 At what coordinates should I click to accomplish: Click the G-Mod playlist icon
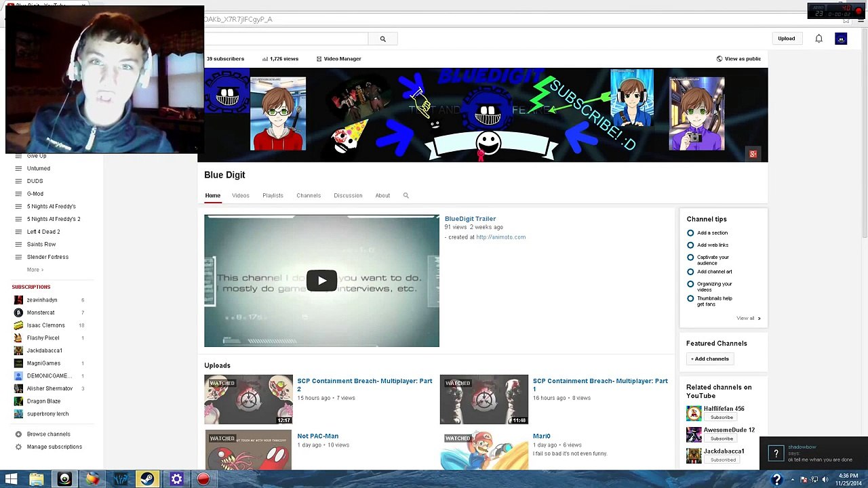click(x=18, y=194)
